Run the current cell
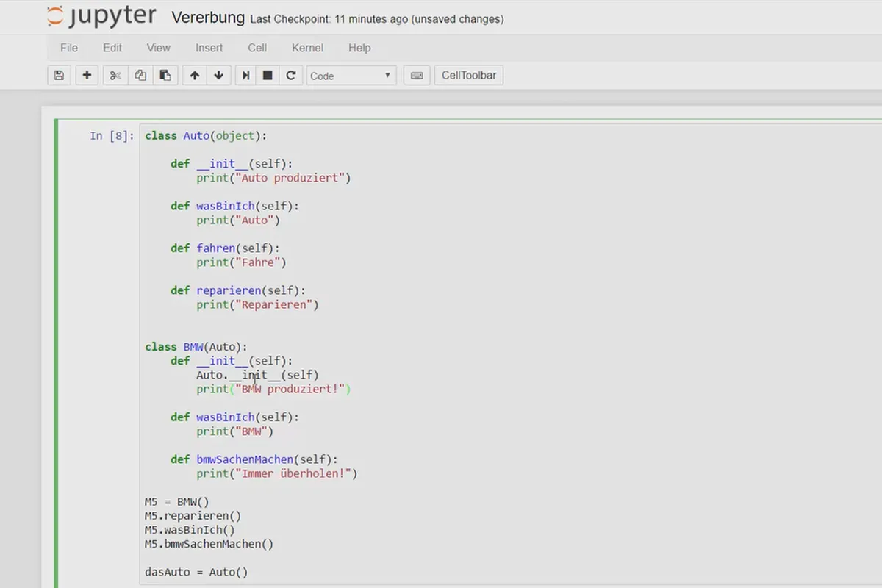This screenshot has width=882, height=588. 246,75
